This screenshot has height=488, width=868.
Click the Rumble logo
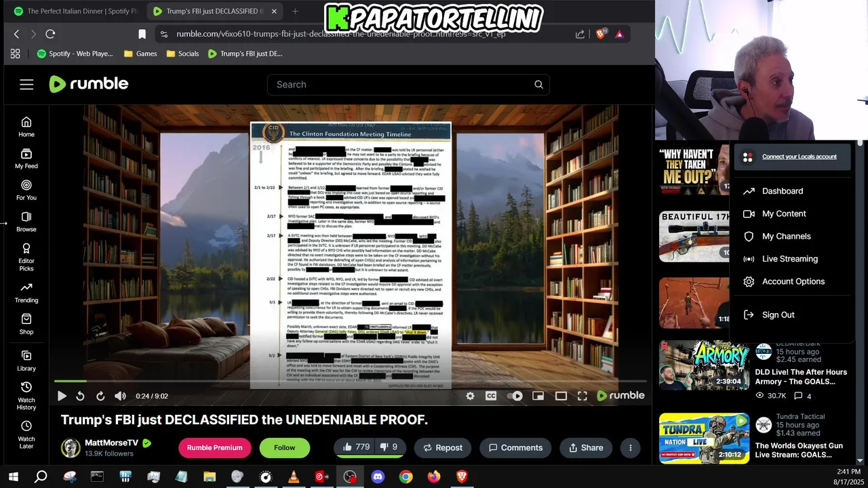point(89,84)
